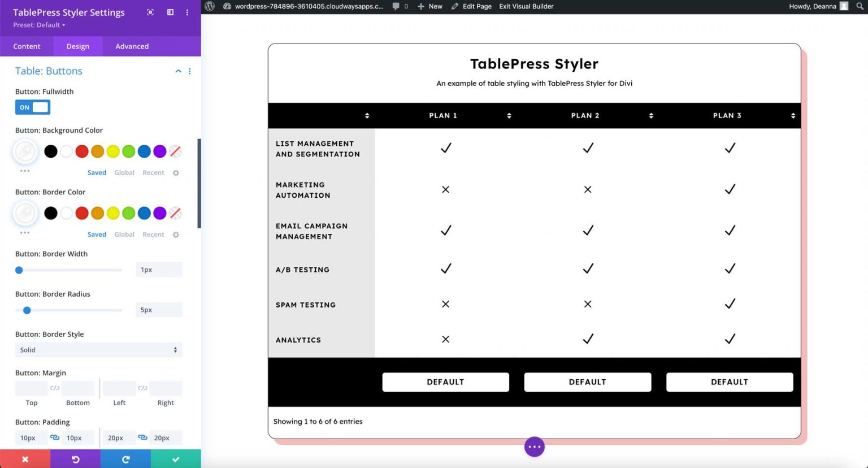Click the Button Border Radius value field
868x468 pixels.
(x=159, y=310)
